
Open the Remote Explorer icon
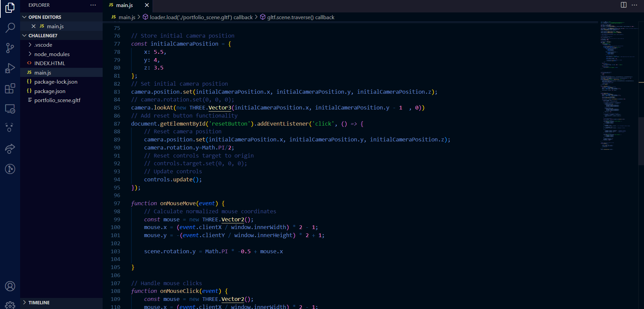(10, 109)
